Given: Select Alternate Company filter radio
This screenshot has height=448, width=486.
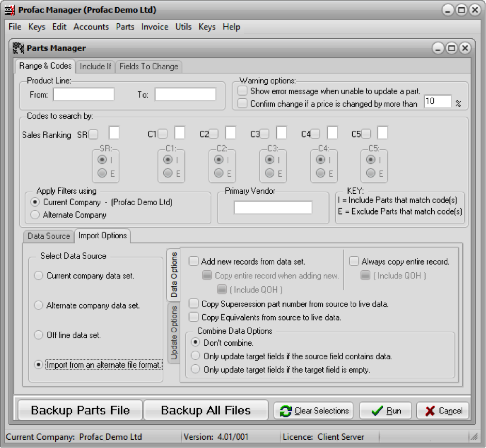Looking at the screenshot, I should click(x=35, y=214).
